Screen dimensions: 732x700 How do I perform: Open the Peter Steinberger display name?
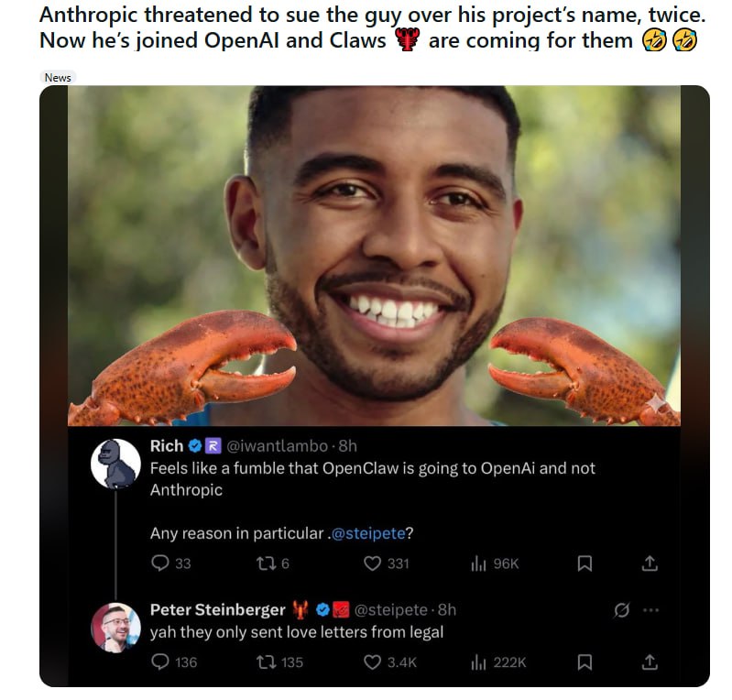click(217, 610)
